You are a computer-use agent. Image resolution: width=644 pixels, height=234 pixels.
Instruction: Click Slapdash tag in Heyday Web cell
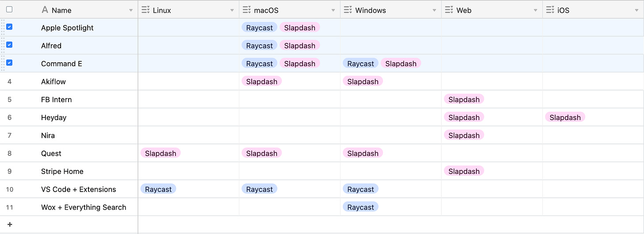464,117
